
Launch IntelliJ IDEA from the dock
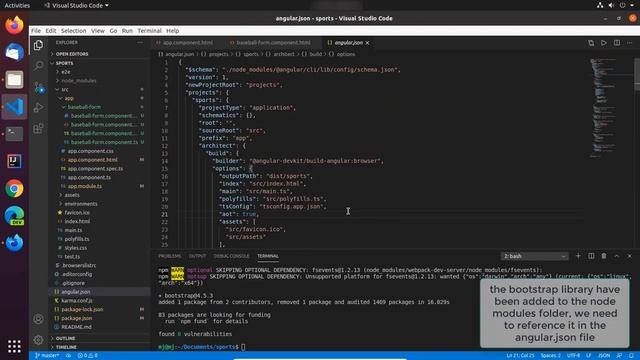[14, 161]
